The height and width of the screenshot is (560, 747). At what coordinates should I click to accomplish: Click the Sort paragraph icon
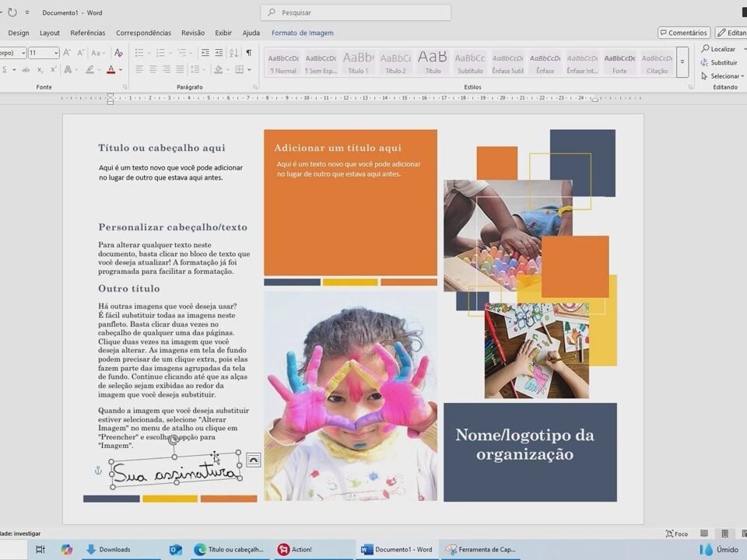[x=233, y=53]
